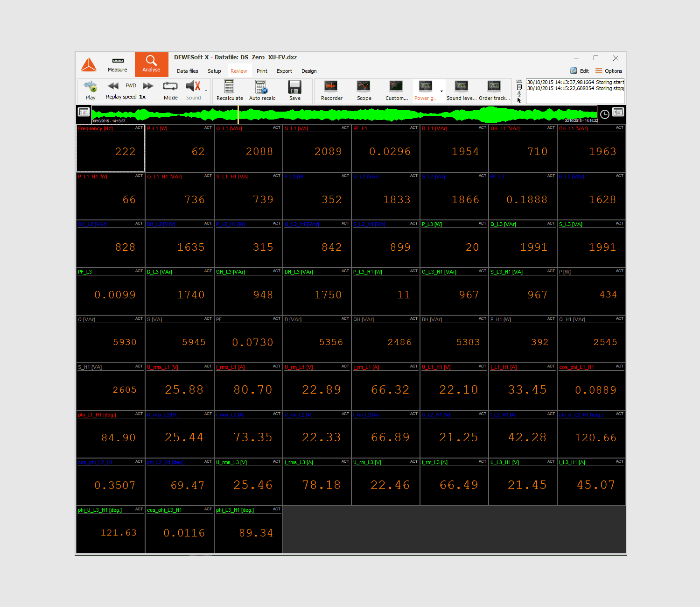This screenshot has height=607, width=700.
Task: Click the S [VA] value 5945
Action: [x=194, y=342]
